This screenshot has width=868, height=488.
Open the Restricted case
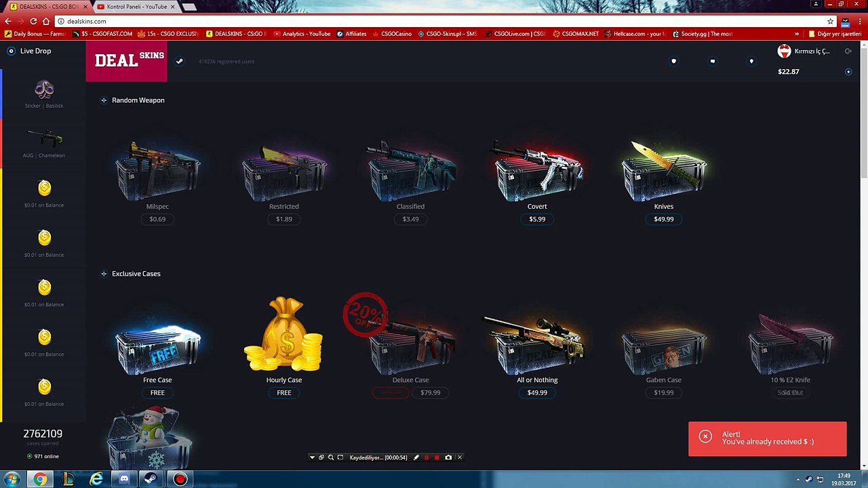(283, 173)
